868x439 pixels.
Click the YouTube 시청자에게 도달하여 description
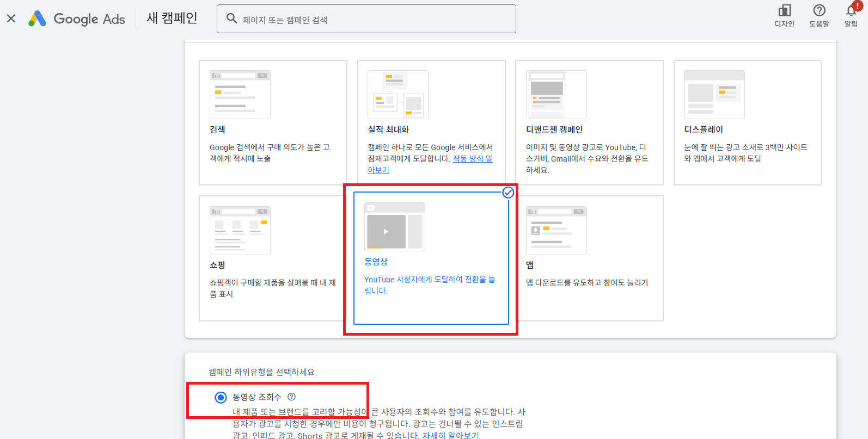click(430, 285)
